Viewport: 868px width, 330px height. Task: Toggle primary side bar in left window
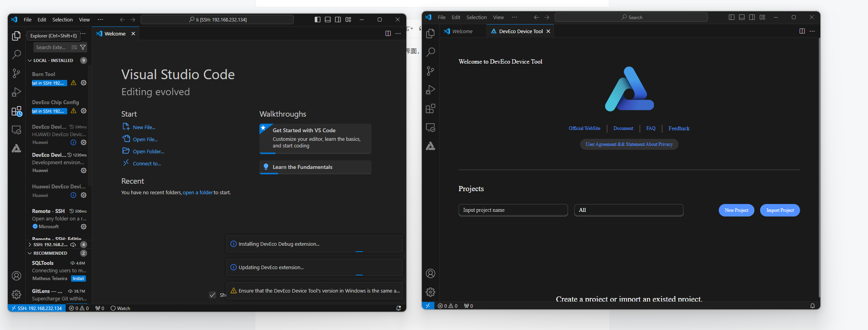click(318, 20)
